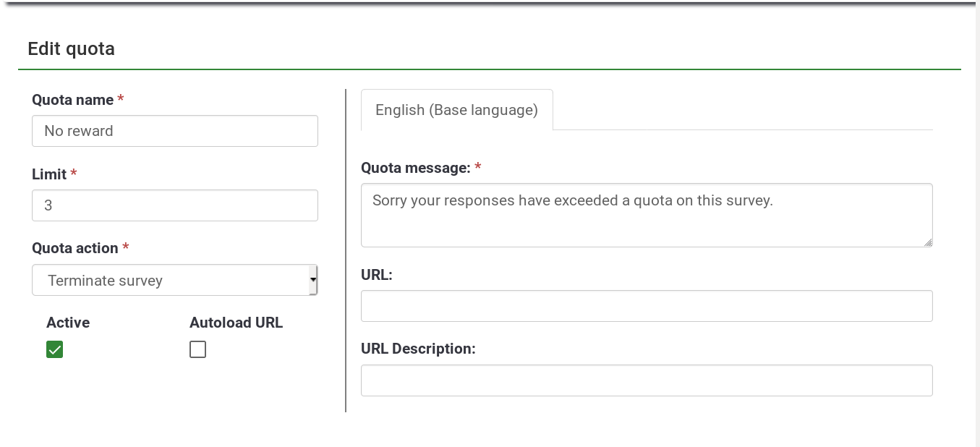Click inside the Quota message textarea
Screen dimensions: 980x447
646,215
